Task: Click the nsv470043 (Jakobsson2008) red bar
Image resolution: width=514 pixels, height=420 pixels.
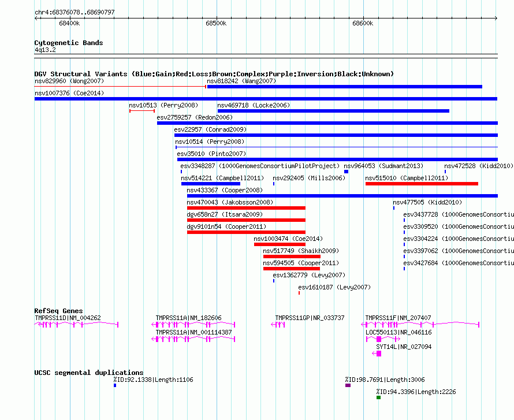Action: 246,208
